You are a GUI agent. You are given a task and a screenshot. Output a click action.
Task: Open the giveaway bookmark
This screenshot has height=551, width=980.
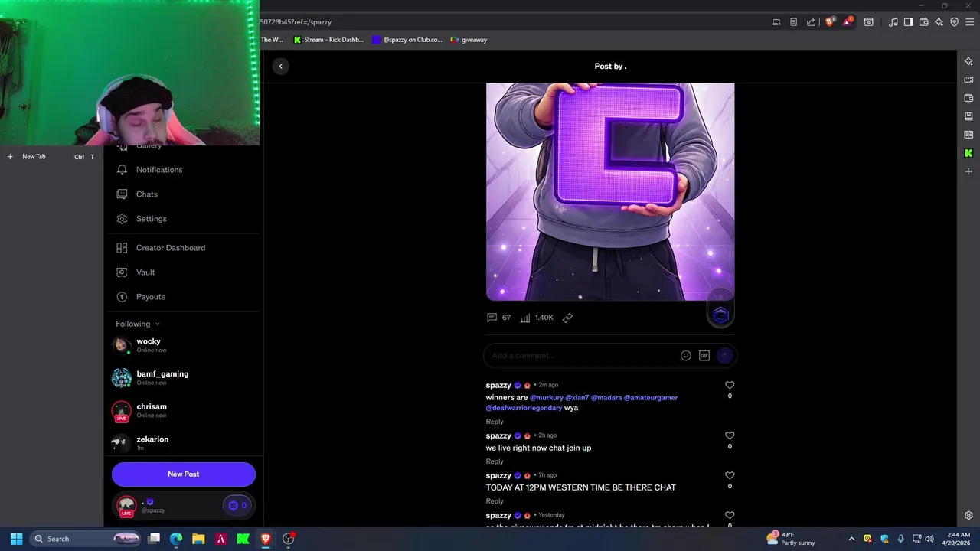click(x=469, y=40)
